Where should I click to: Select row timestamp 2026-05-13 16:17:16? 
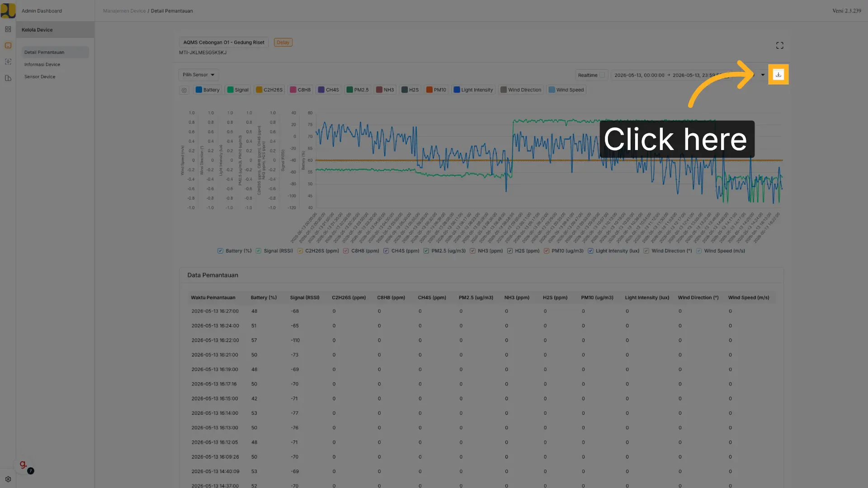(x=214, y=384)
